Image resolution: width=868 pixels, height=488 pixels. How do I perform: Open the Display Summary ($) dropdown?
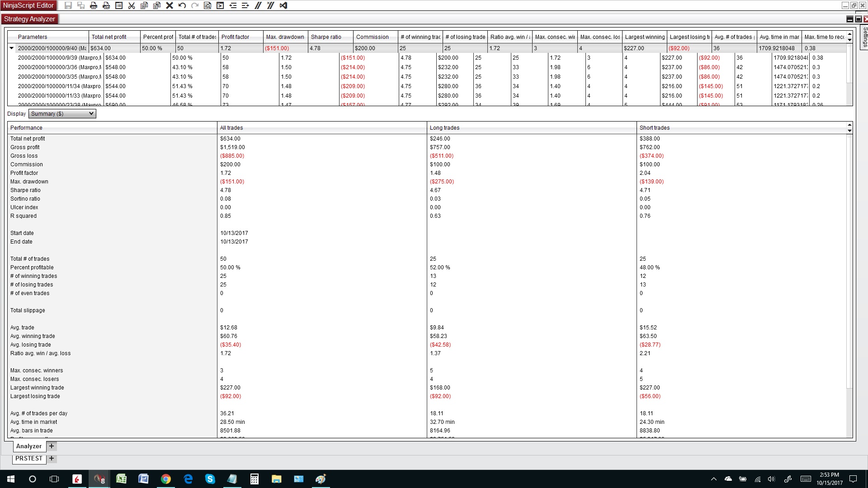pos(62,114)
